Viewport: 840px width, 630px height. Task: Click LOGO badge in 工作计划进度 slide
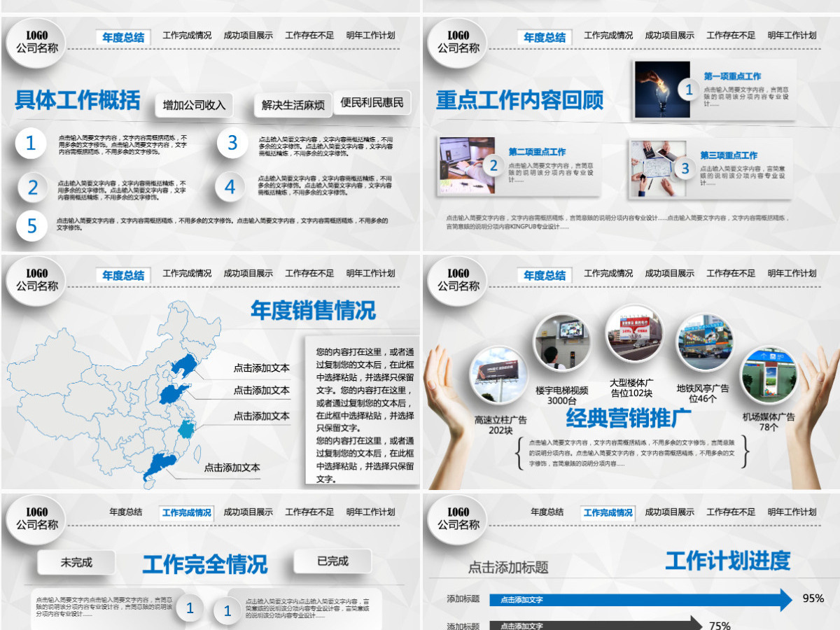pyautogui.click(x=458, y=519)
